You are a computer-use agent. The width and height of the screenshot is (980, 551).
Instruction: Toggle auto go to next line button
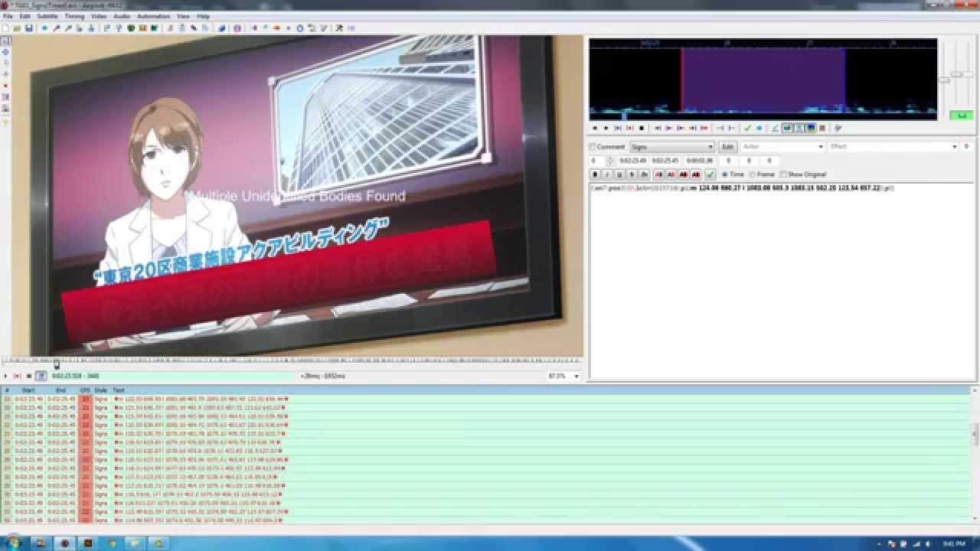787,128
